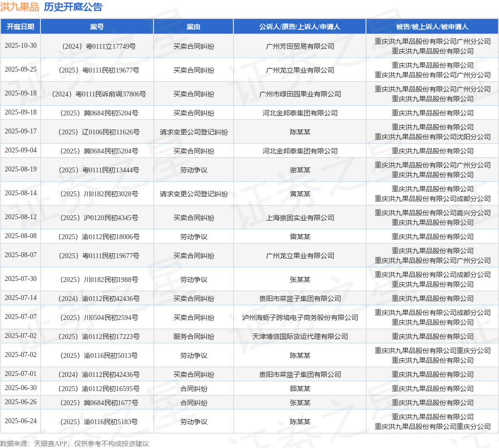This screenshot has height=448, width=499.
Task: Click header 被告/被上诉人/被申请人
Action: [x=432, y=27]
